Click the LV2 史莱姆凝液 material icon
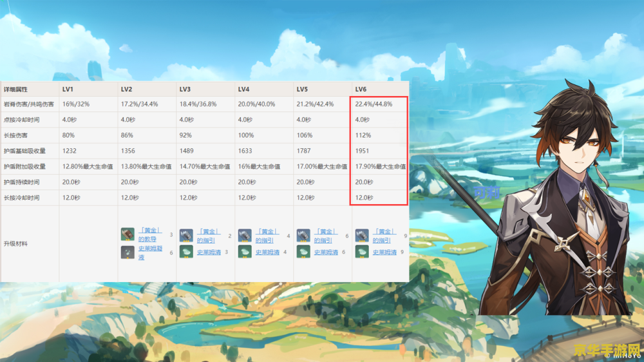Viewport: 644px width, 362px height. click(x=128, y=252)
